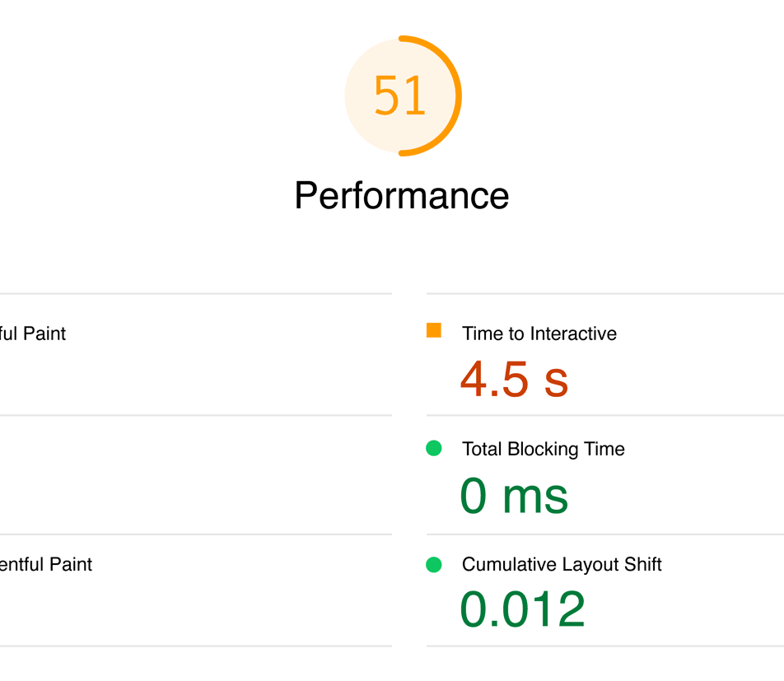Click the divider between Time to Interactive and Total Blocking Time

pyautogui.click(x=605, y=416)
